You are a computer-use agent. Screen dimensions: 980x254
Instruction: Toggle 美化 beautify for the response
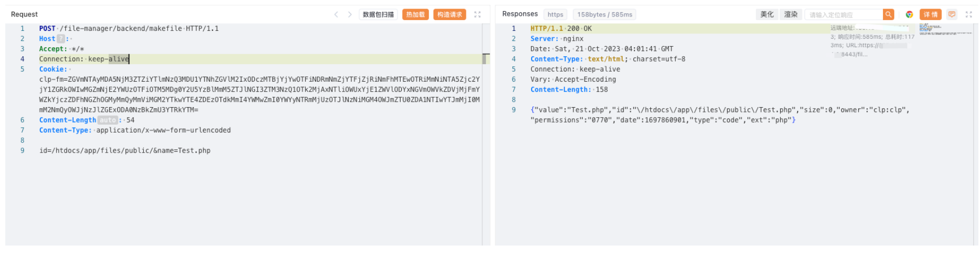767,14
